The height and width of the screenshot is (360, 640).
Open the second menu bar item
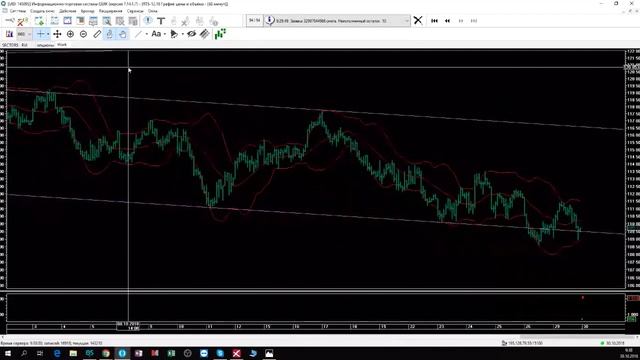point(42,11)
